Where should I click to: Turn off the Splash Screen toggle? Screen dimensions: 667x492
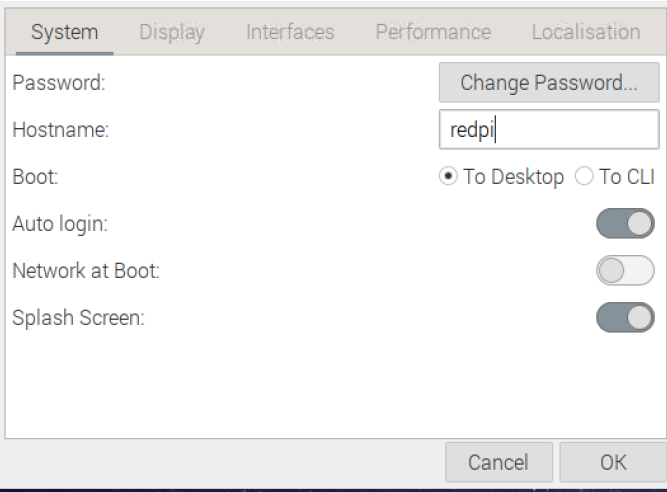625,318
